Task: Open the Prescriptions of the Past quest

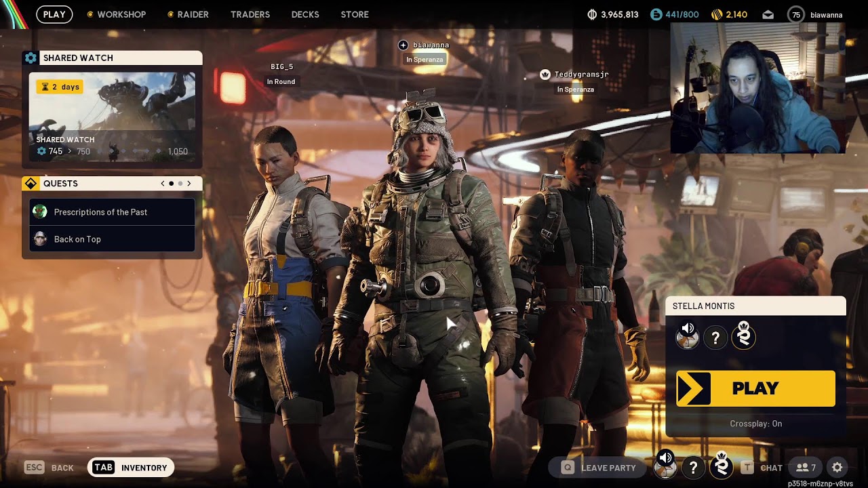Action: [x=112, y=212]
